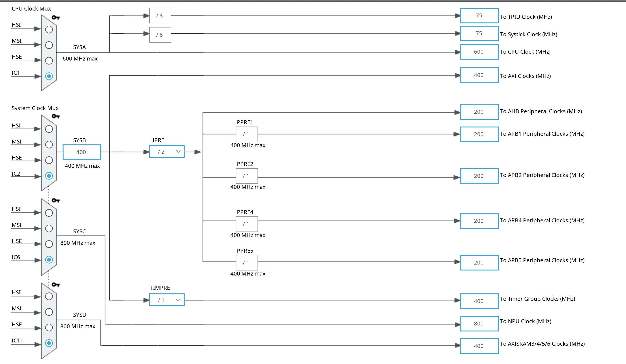Screen dimensions: 626x364
Task: Click the key icon above the SYSC mux
Action: pos(56,200)
